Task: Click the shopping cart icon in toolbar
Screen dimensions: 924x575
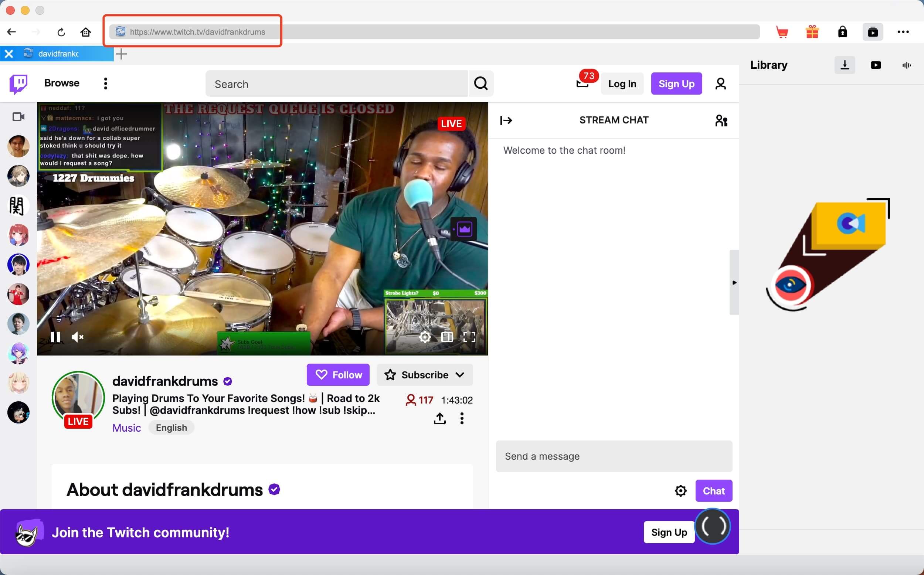Action: [782, 32]
